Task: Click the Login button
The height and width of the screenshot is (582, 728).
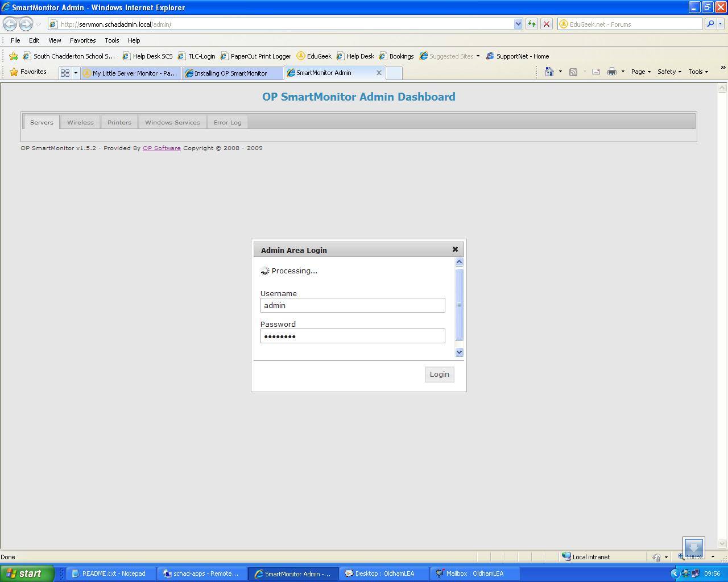Action: [x=439, y=374]
